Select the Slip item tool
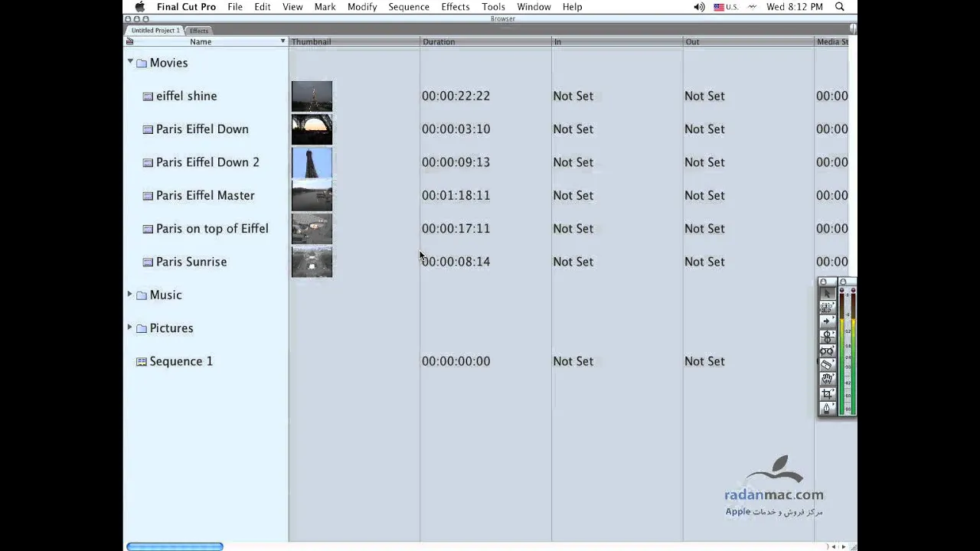Image resolution: width=980 pixels, height=551 pixels. 828,350
